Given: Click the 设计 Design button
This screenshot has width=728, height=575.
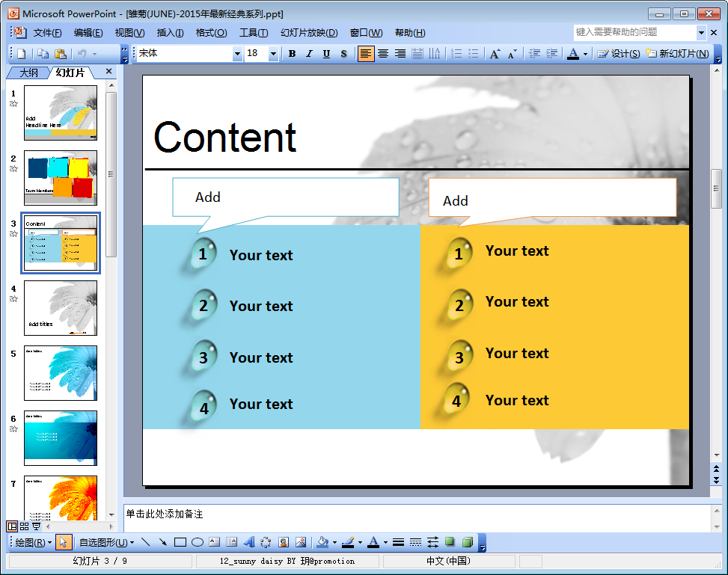Looking at the screenshot, I should point(619,54).
